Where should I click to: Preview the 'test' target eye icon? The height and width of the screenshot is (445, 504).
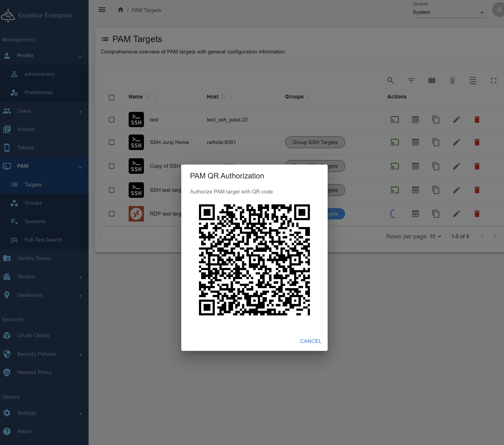pyautogui.click(x=415, y=120)
